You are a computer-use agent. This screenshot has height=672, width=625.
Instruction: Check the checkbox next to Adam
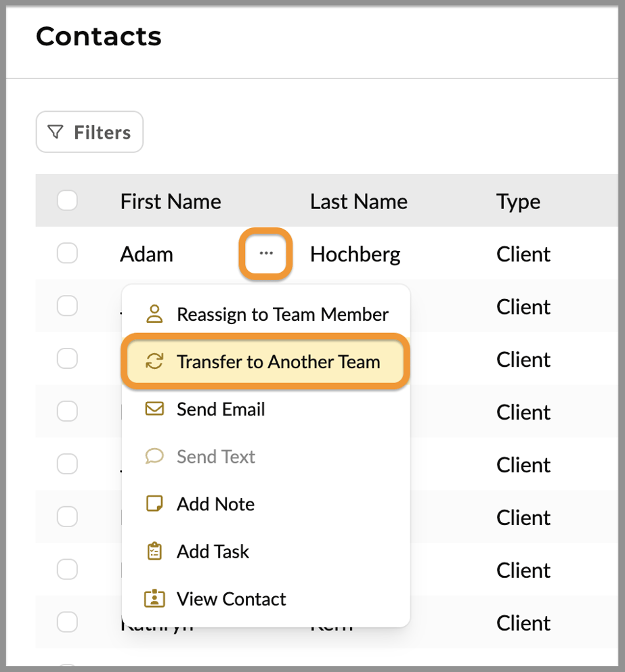click(67, 253)
